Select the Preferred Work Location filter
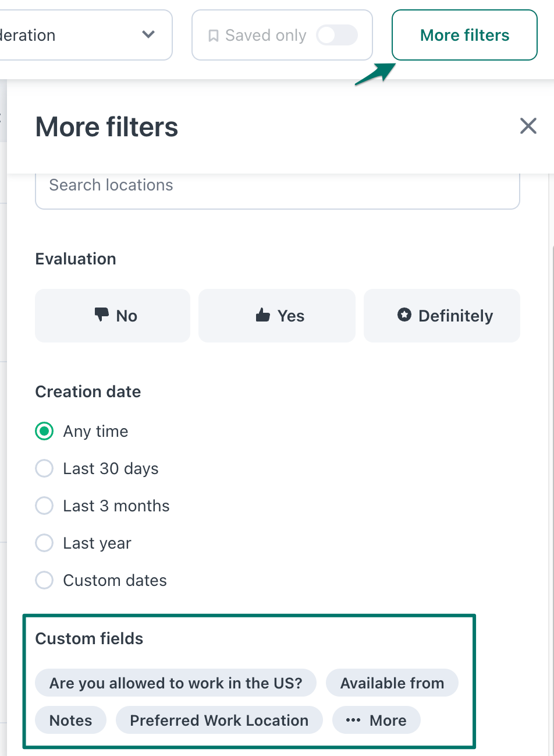Screen dimensions: 554x756 (x=219, y=720)
